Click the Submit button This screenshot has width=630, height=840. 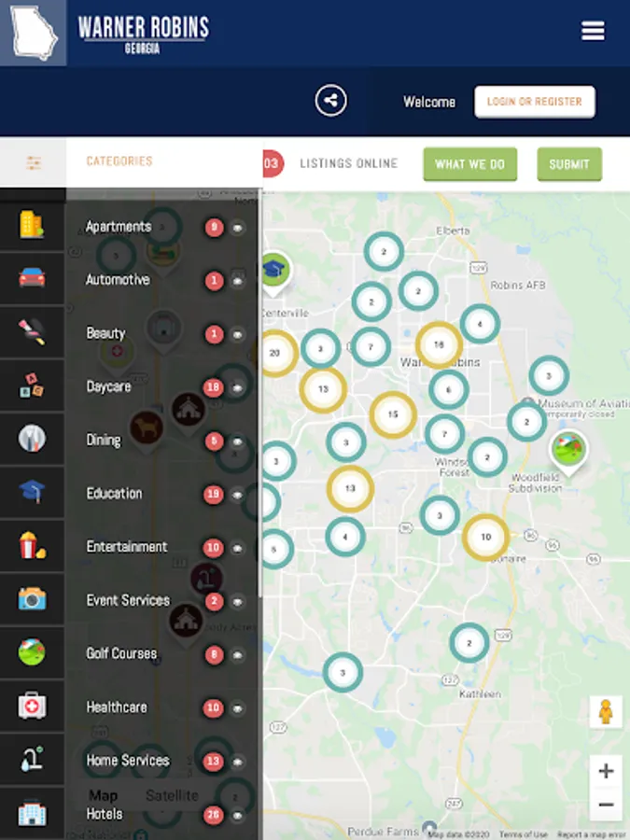click(x=569, y=164)
